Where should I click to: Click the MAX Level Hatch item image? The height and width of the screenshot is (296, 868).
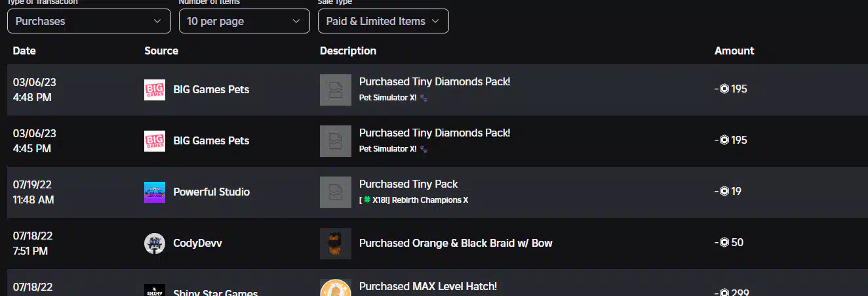pyautogui.click(x=336, y=287)
